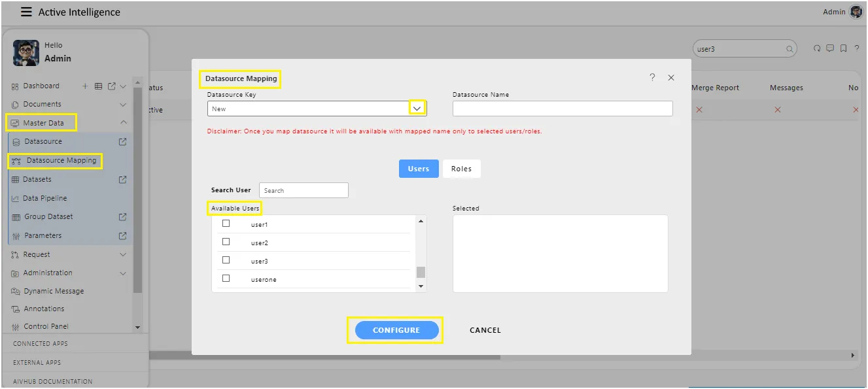
Task: Tick the checkbox for user3
Action: [x=226, y=260]
